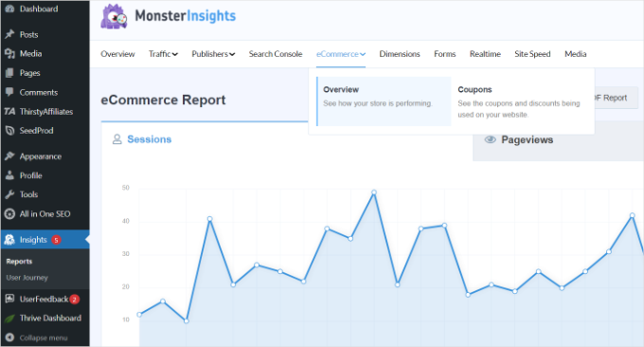This screenshot has height=347, width=644.
Task: Click the eCommerce Report heading
Action: pos(163,100)
